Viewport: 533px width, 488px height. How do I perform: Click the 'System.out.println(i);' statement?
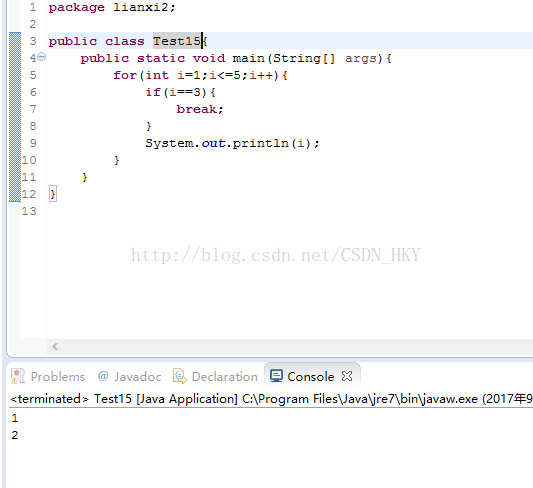point(233,143)
